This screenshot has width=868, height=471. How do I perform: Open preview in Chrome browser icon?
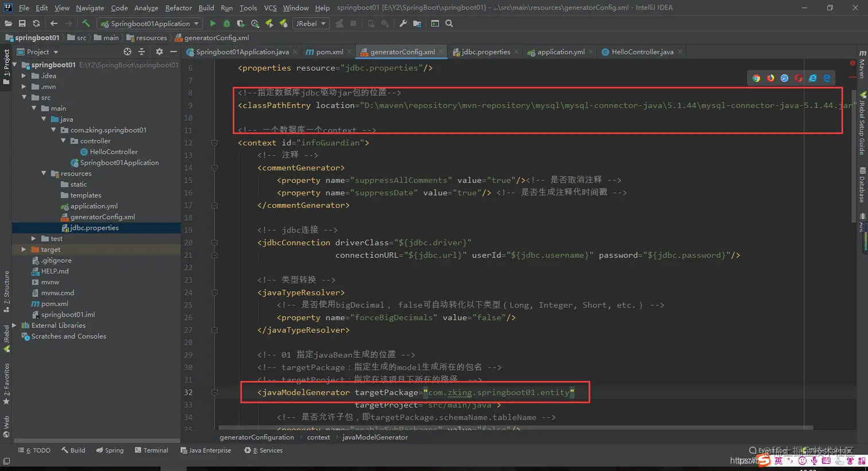(x=757, y=78)
